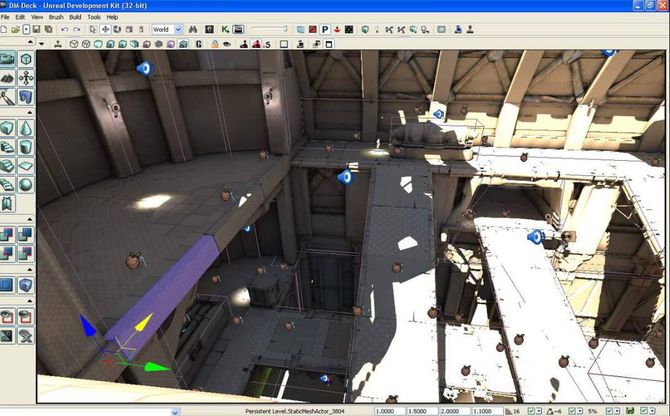Open the Kismet editor (K icon)
This screenshot has height=416, width=670.
click(x=225, y=29)
